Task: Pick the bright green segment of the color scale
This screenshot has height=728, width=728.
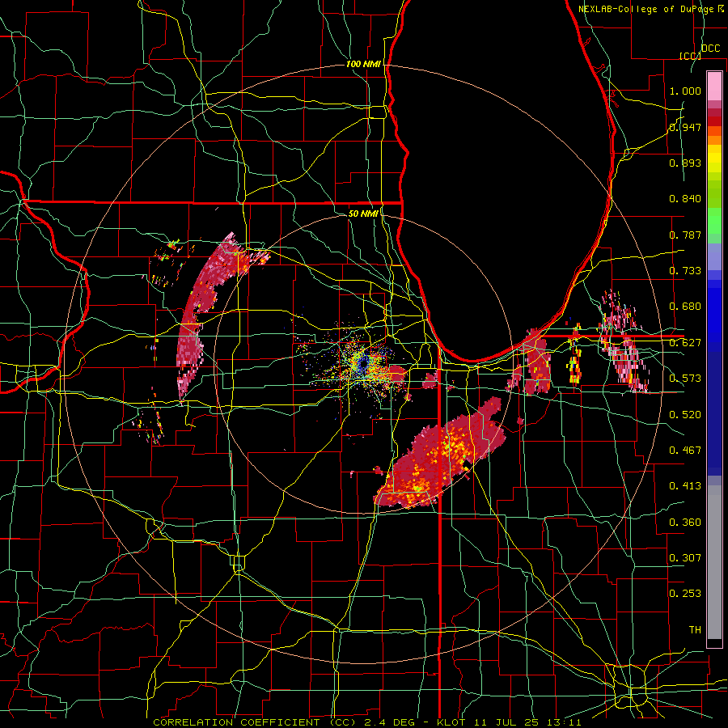Action: pyautogui.click(x=714, y=221)
